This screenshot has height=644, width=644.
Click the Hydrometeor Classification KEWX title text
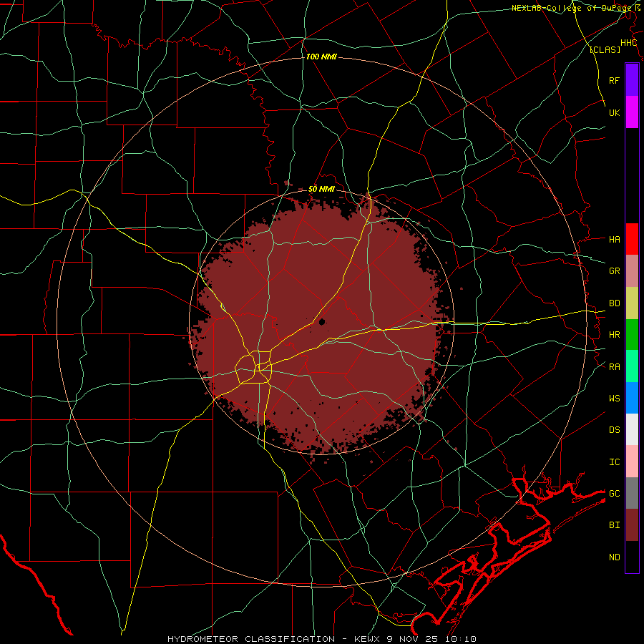click(322, 639)
